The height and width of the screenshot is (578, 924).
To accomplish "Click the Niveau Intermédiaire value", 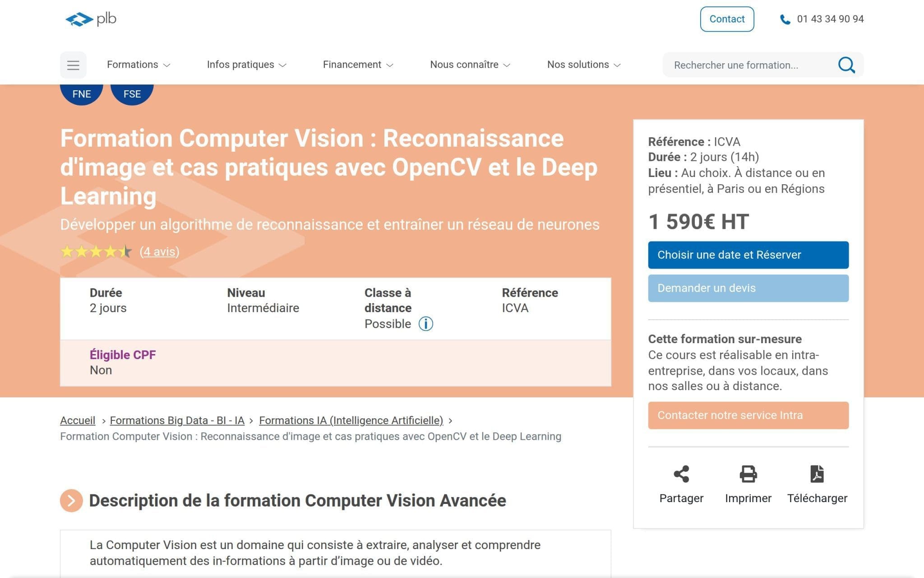I will click(263, 308).
